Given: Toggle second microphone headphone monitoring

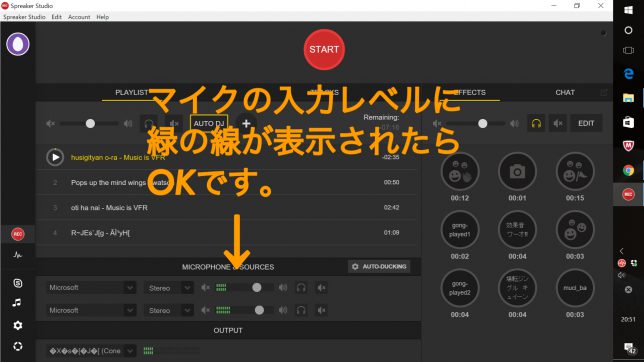Looking at the screenshot, I should [x=301, y=310].
